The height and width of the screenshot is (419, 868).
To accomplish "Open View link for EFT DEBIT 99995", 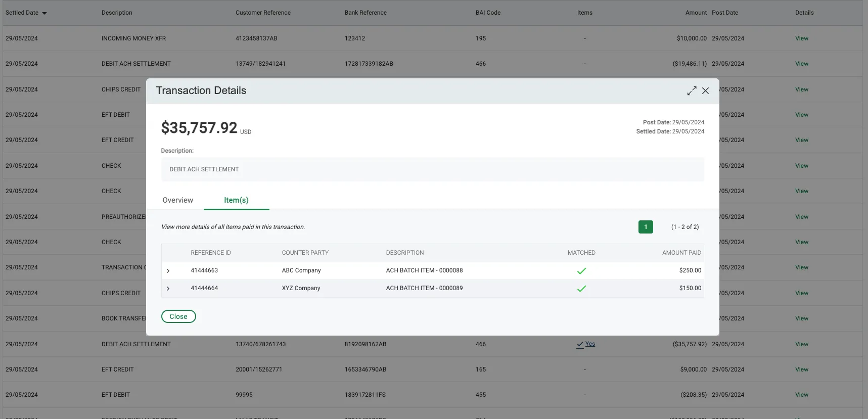I will pos(802,395).
